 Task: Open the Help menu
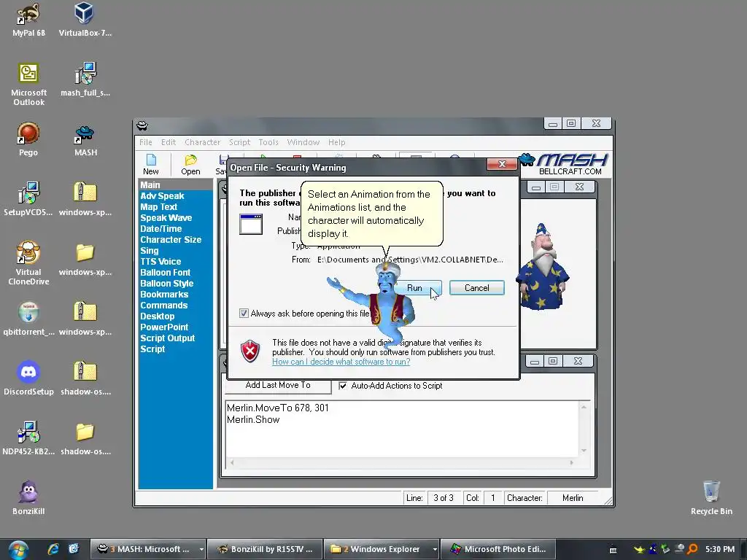(x=336, y=142)
